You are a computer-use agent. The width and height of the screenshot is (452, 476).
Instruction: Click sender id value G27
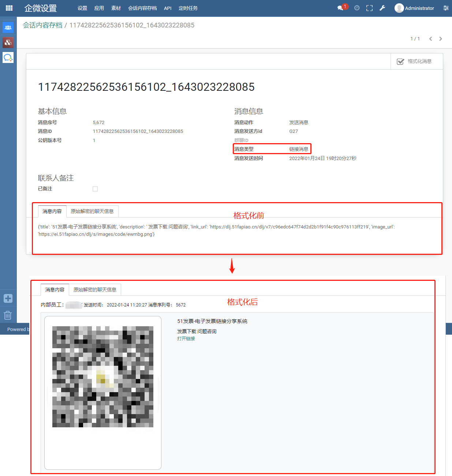[x=294, y=131]
